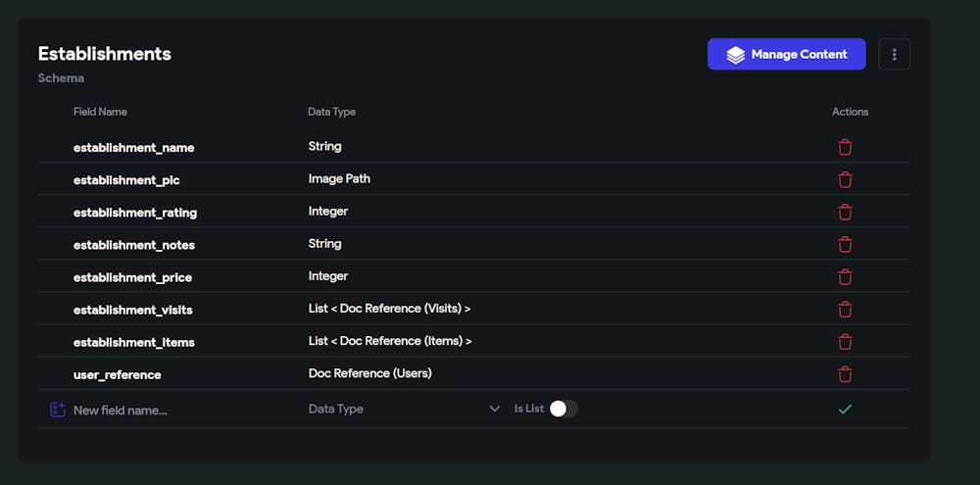Delete the establishment_pic field
This screenshot has width=980, height=485.
(845, 179)
